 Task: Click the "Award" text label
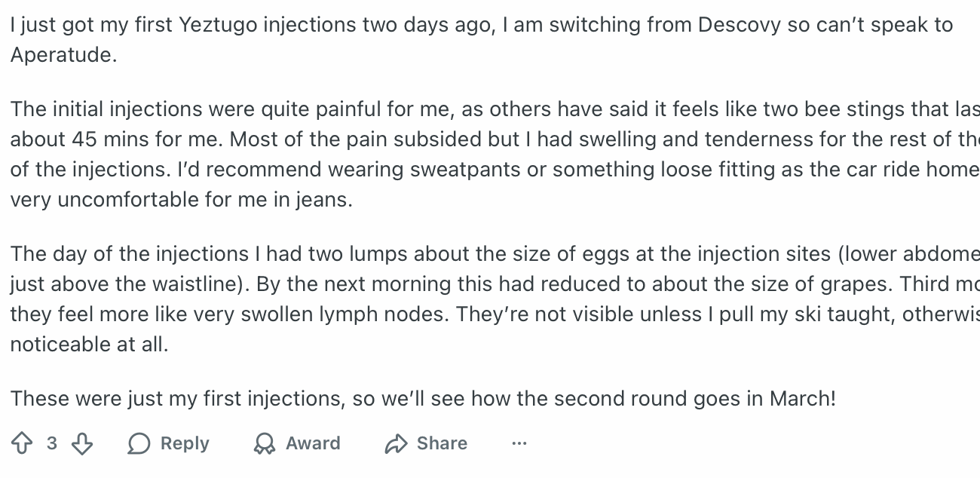(313, 443)
